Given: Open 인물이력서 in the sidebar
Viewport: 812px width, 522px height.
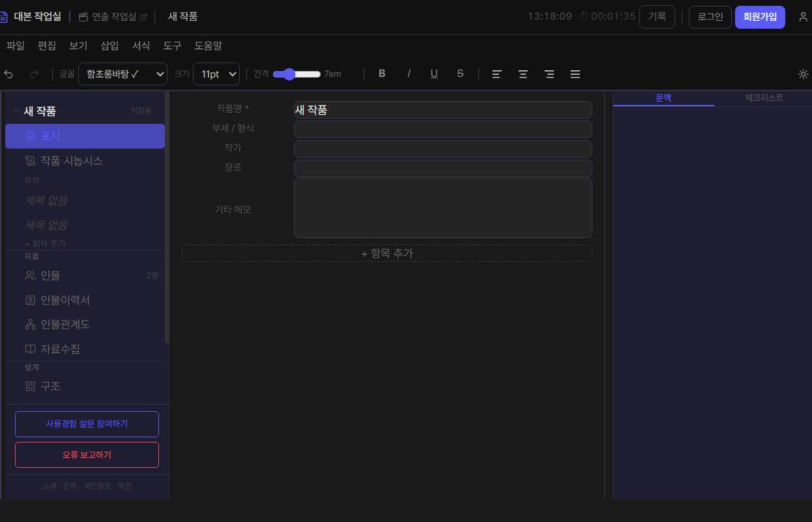Looking at the screenshot, I should click(85, 300).
